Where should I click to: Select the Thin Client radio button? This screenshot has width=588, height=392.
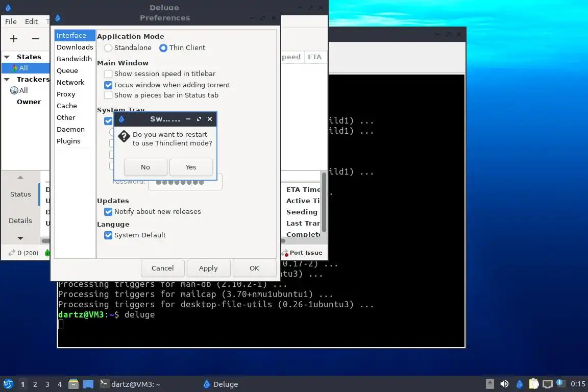(x=163, y=47)
